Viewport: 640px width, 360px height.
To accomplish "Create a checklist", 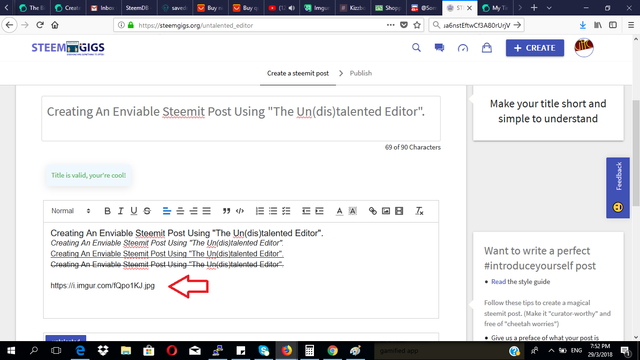I will coord(286,211).
